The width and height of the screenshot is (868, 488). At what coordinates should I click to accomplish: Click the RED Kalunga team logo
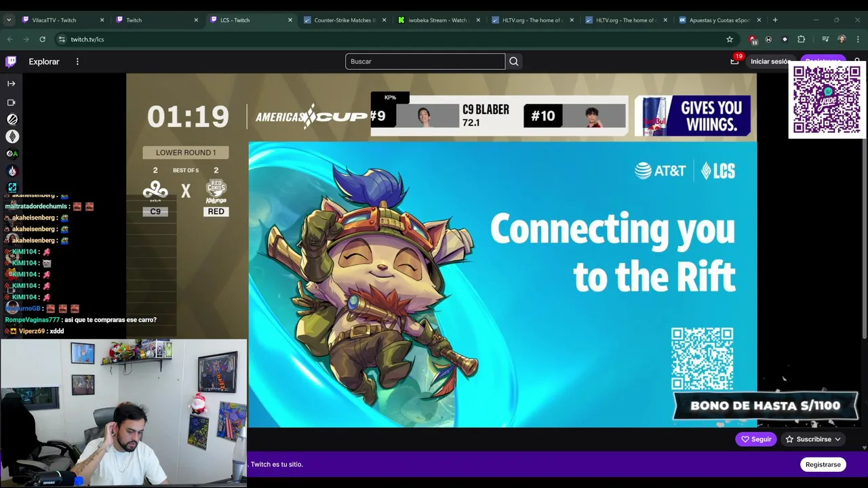point(216,190)
